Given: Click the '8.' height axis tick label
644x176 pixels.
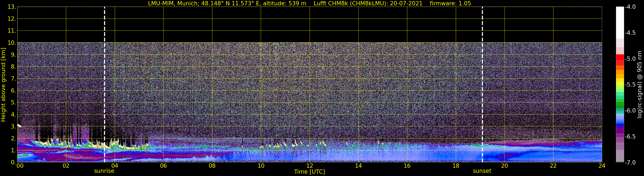Looking at the screenshot, I should [x=13, y=67].
